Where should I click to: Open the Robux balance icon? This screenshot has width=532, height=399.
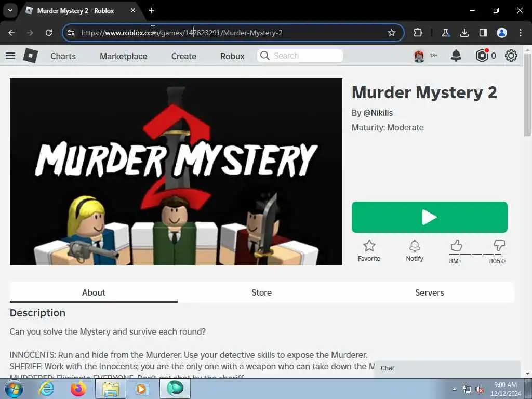pyautogui.click(x=482, y=56)
